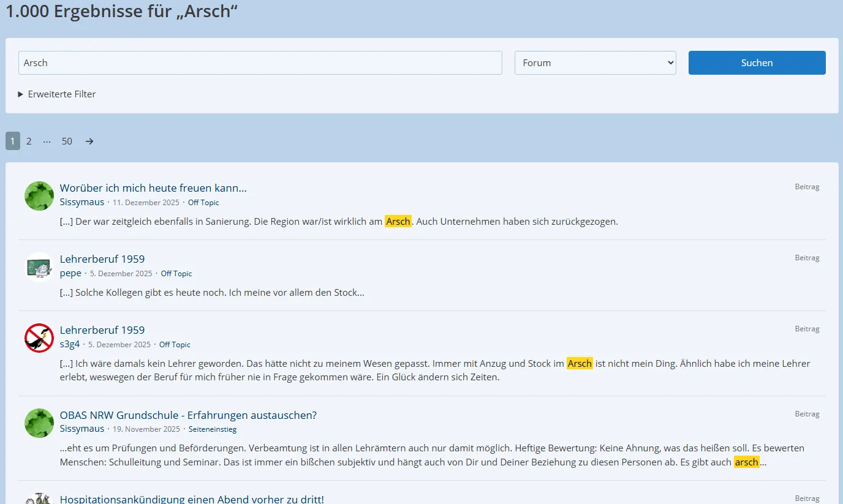Go to next page with arrow
This screenshot has height=504, width=843.
pyautogui.click(x=89, y=141)
